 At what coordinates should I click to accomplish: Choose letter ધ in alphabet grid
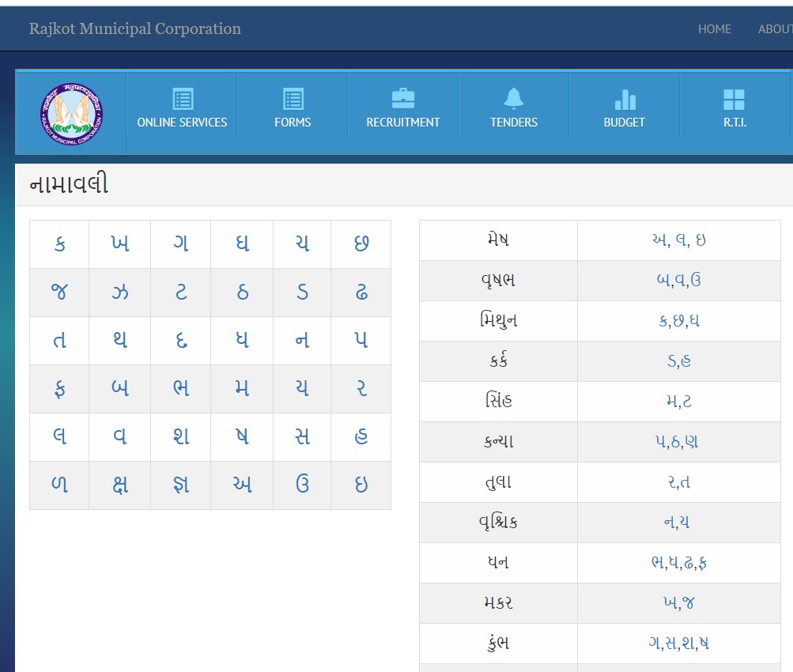242,340
